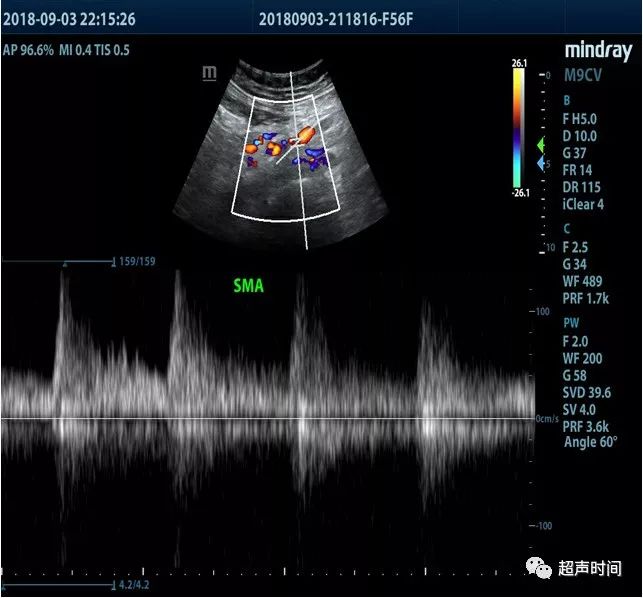643x598 pixels.
Task: Click the WF 200 PW wall filter value
Action: (583, 358)
